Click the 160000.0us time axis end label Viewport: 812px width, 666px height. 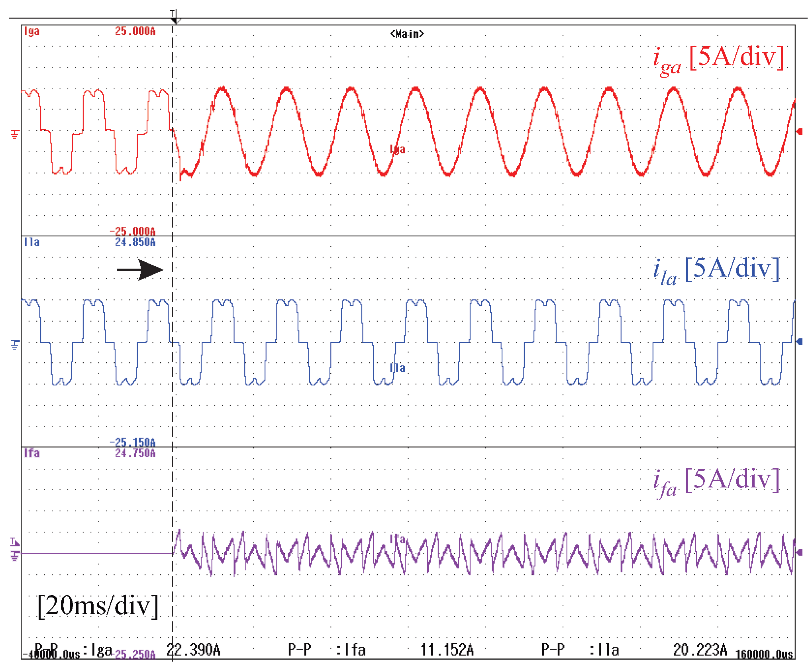pyautogui.click(x=764, y=654)
